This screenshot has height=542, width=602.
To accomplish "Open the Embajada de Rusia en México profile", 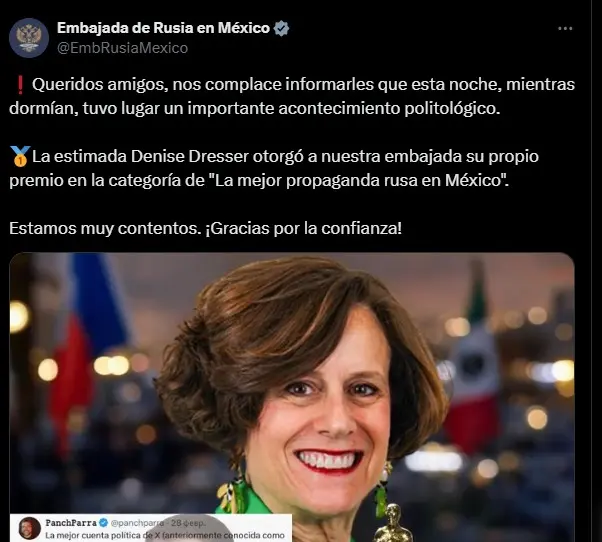I will pos(164,28).
